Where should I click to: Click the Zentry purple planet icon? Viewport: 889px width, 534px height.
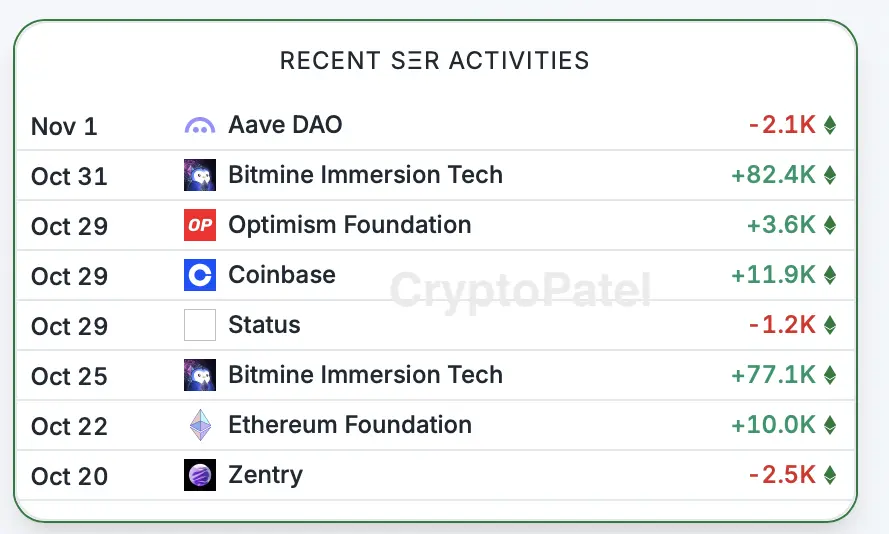pos(200,475)
